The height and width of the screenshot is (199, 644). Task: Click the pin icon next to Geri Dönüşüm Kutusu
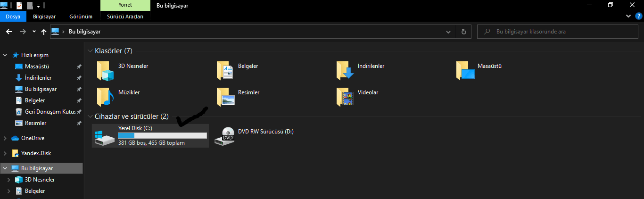click(79, 112)
